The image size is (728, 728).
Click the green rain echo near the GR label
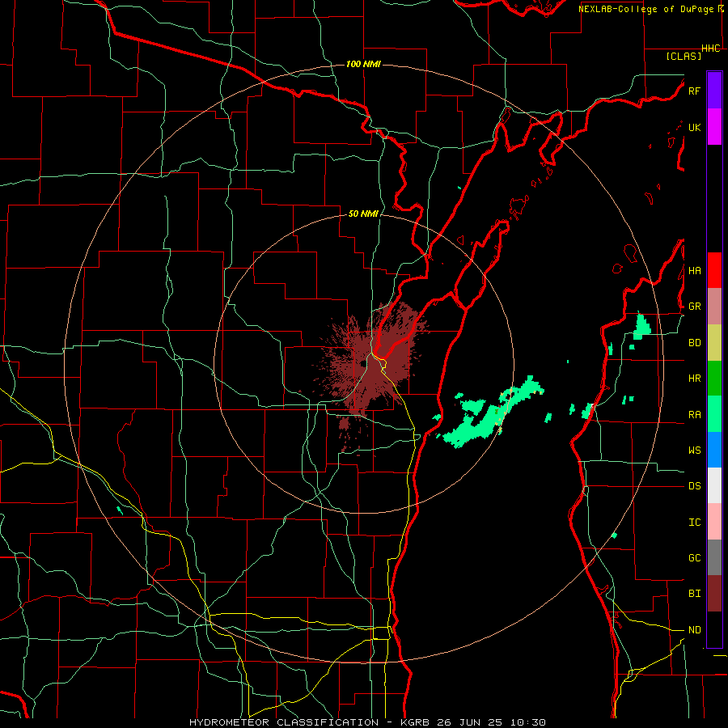tap(642, 327)
